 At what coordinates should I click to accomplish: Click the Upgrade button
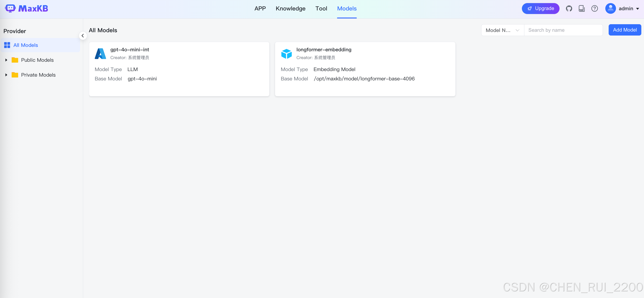(x=541, y=8)
